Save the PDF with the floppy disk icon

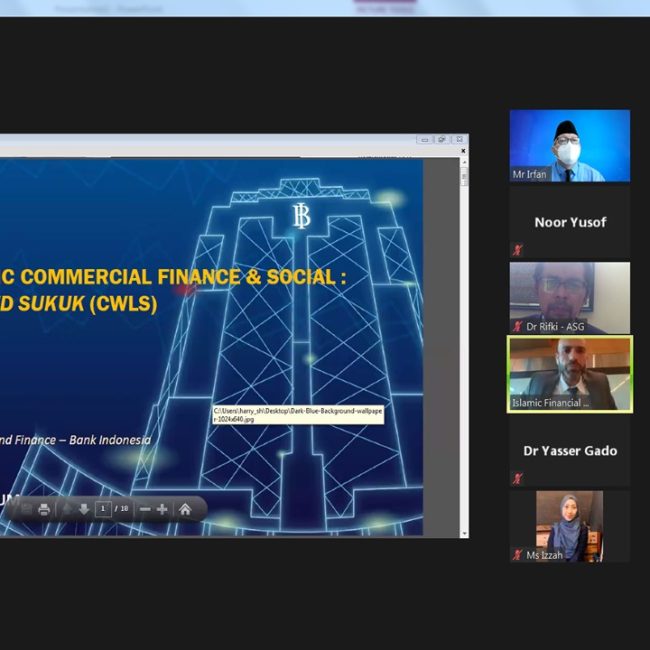[x=27, y=509]
